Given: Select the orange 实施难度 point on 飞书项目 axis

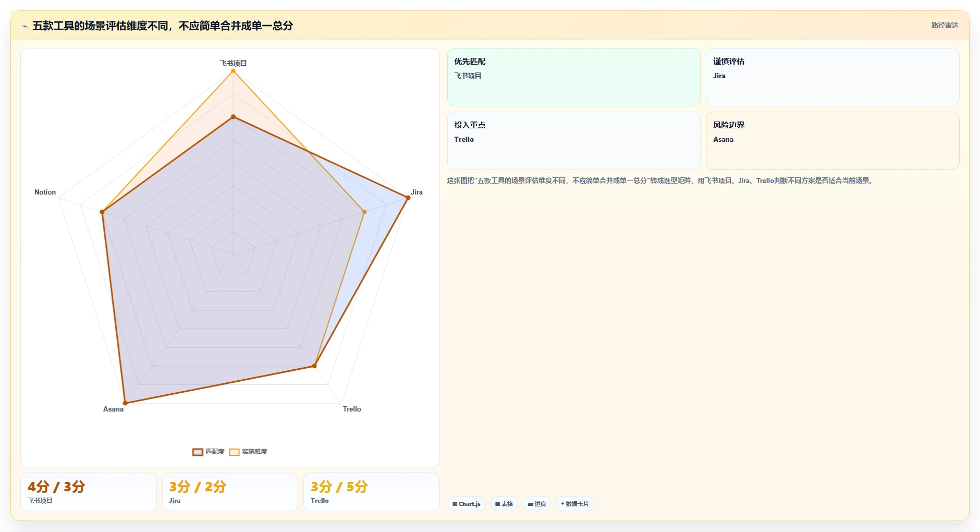Looking at the screenshot, I should pos(233,71).
